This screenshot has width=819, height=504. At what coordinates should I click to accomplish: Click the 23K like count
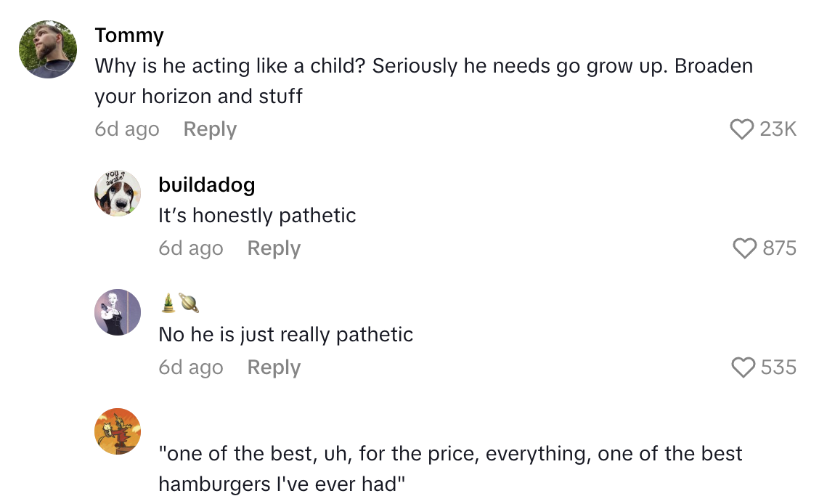pos(778,129)
